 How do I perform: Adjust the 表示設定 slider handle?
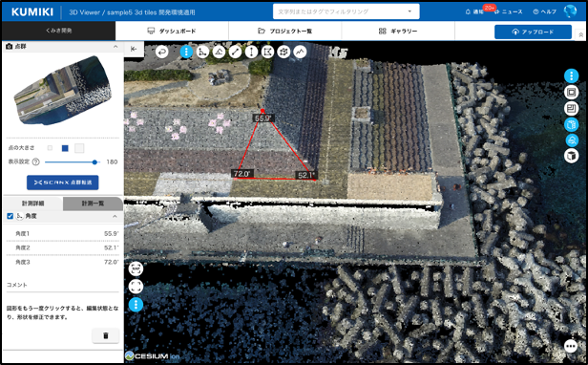pyautogui.click(x=94, y=162)
